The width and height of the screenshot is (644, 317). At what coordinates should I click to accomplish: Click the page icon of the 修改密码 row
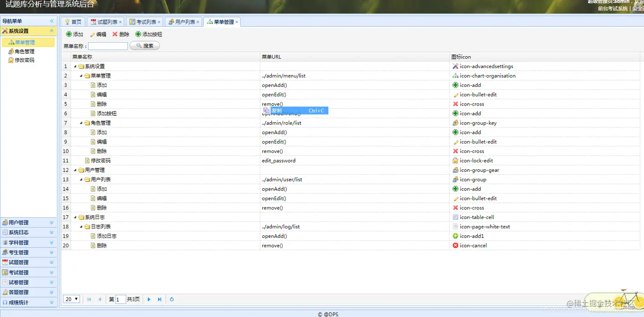coord(87,161)
